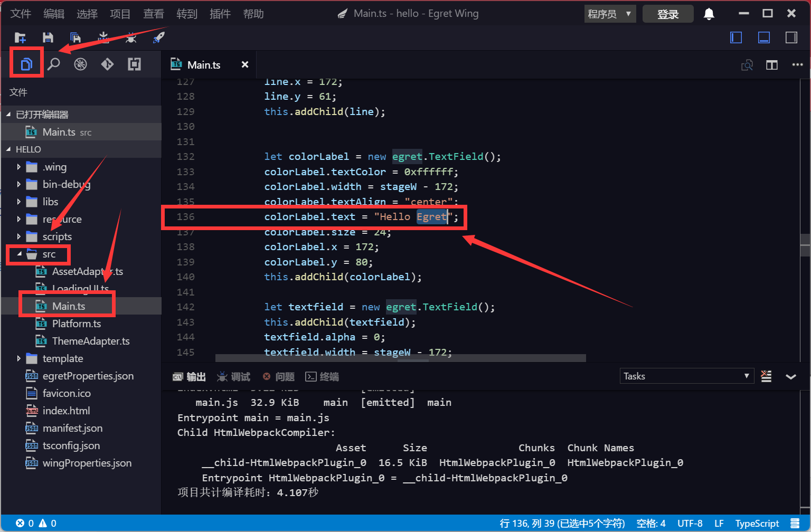Open the 程序员 role dropdown

pos(610,14)
